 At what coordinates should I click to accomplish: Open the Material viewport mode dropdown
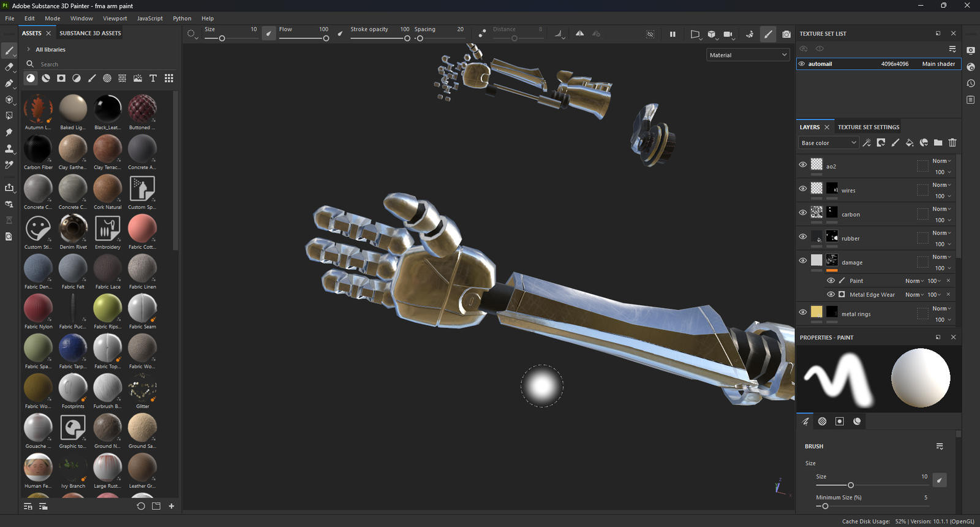pos(748,55)
